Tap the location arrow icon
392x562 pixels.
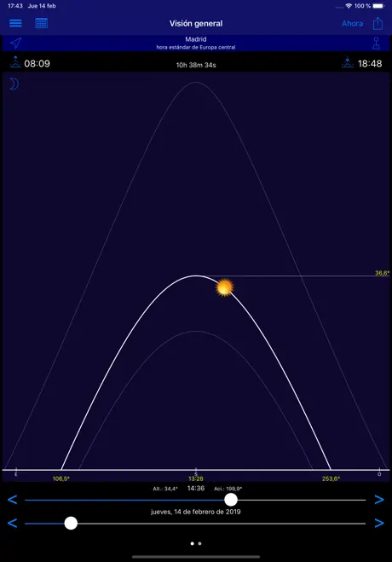pyautogui.click(x=15, y=43)
